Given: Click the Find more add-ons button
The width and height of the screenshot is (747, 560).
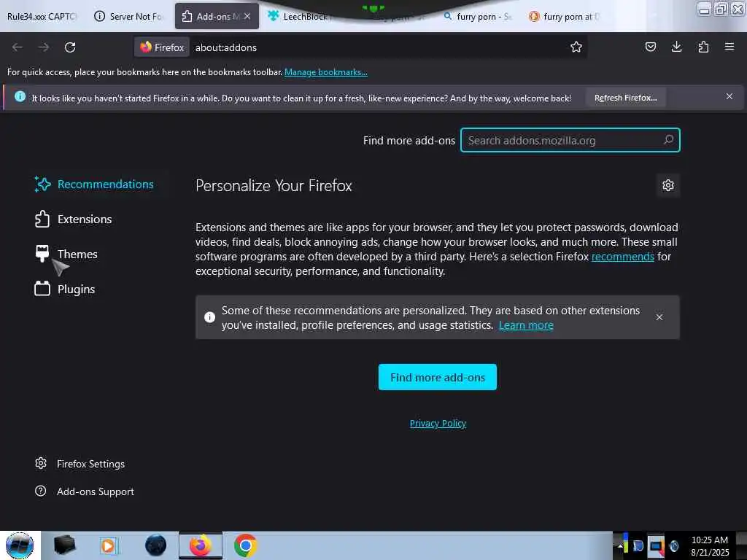Looking at the screenshot, I should (438, 377).
